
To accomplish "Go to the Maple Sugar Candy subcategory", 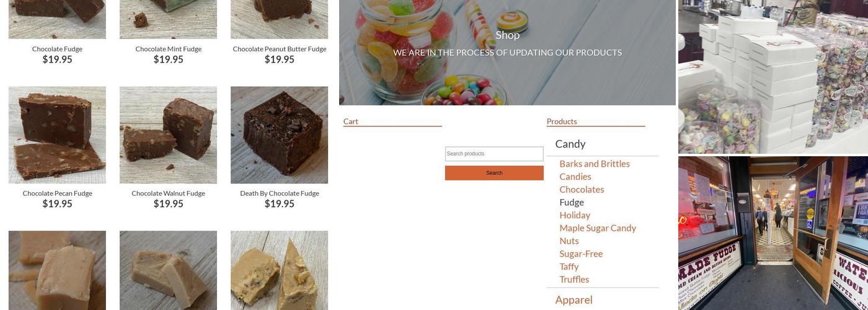I will (x=598, y=228).
